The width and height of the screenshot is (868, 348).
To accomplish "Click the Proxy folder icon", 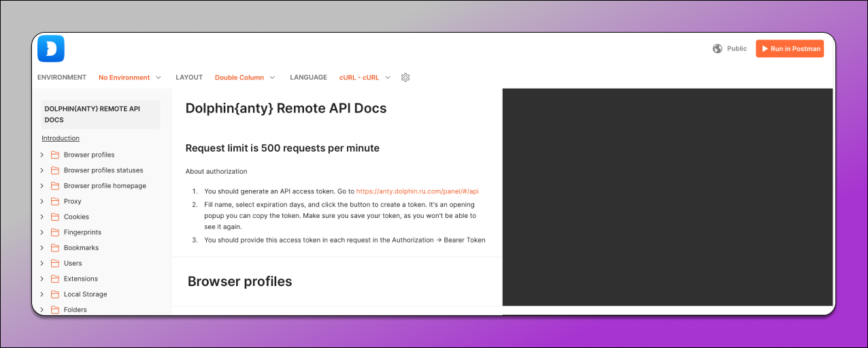I will pos(55,202).
